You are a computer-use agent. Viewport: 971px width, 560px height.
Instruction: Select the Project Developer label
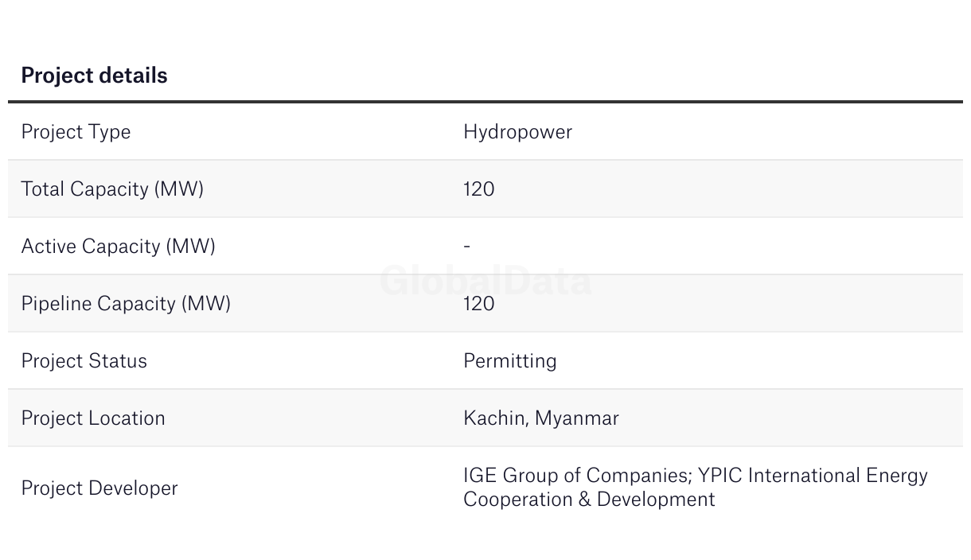coord(99,488)
